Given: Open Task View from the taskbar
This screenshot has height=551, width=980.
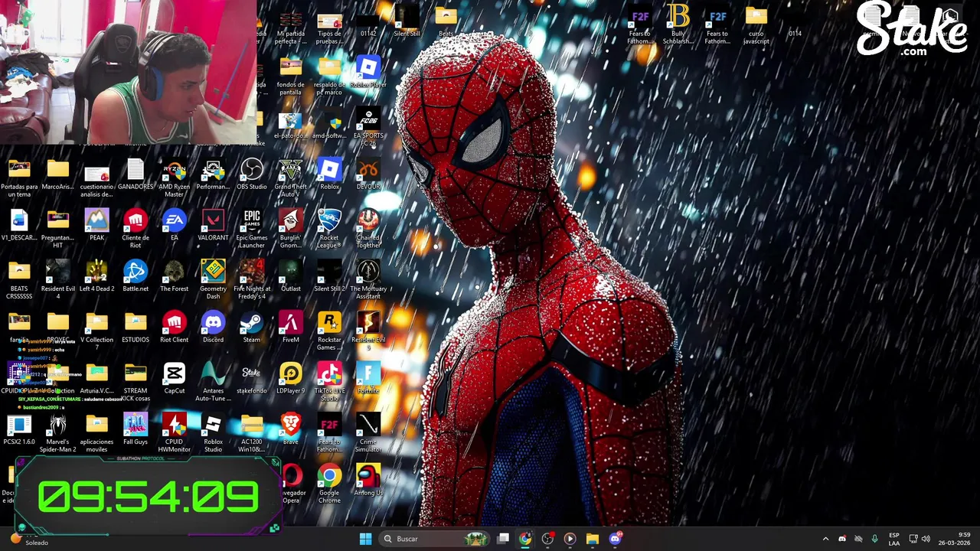Looking at the screenshot, I should (503, 539).
